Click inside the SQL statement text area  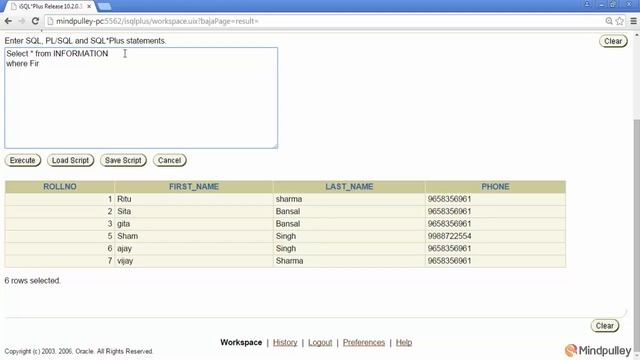click(141, 98)
